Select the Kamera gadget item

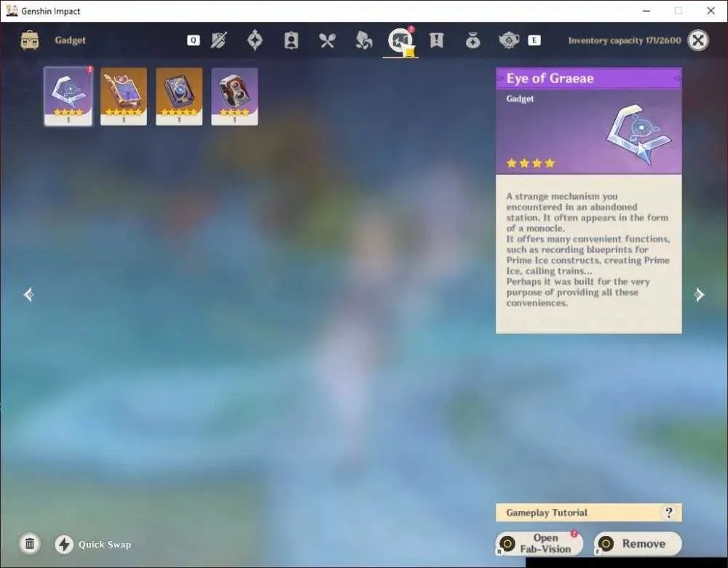[x=234, y=96]
